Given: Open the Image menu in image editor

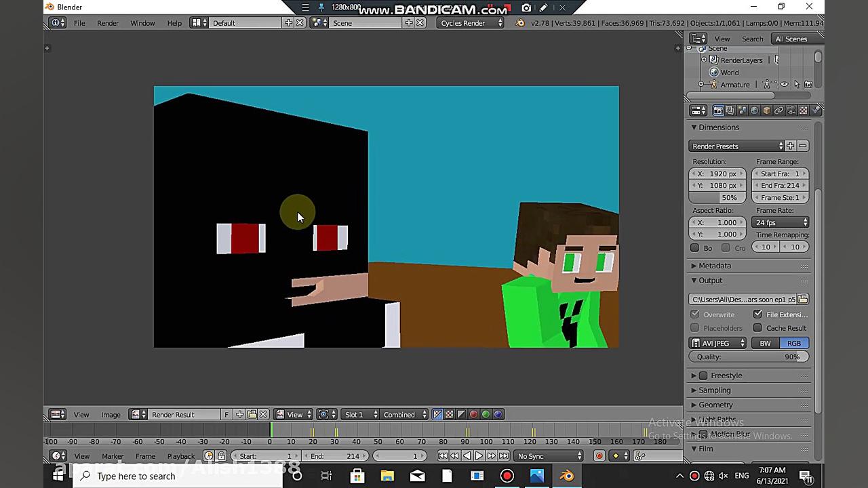Looking at the screenshot, I should (x=111, y=415).
